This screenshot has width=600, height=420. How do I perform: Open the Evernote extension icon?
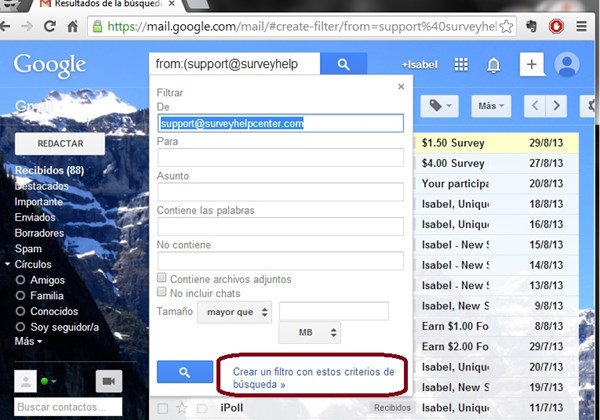click(x=531, y=26)
